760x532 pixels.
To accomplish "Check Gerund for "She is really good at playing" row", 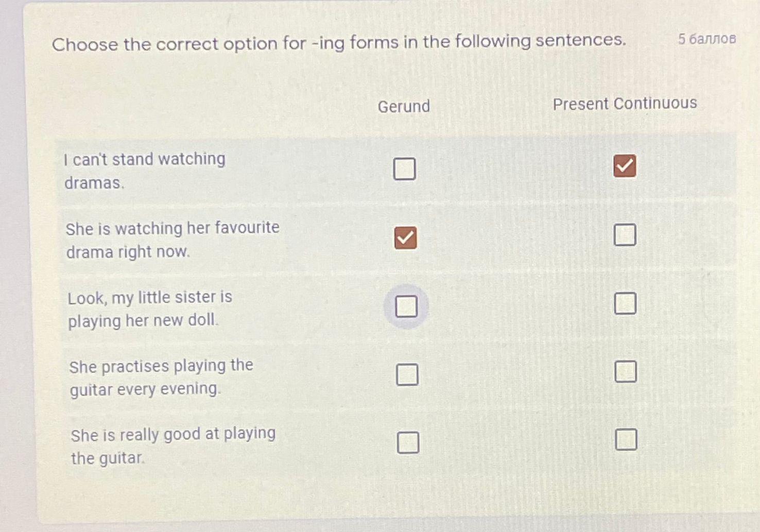I will [408, 442].
